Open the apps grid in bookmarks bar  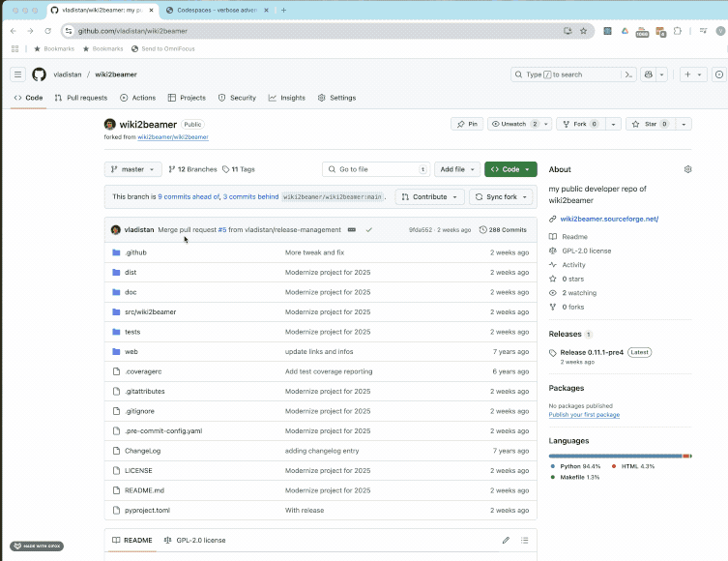[15, 48]
